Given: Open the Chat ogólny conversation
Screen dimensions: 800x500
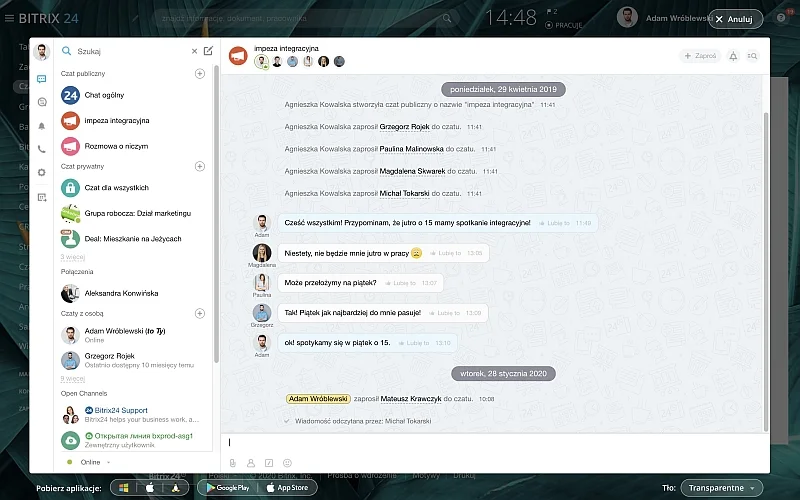Looking at the screenshot, I should click(x=133, y=95).
